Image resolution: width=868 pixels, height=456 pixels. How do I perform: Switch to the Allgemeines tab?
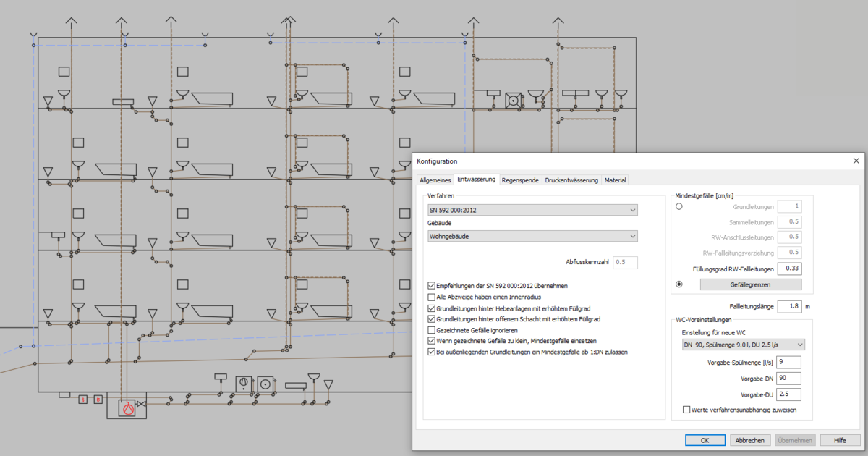point(436,180)
